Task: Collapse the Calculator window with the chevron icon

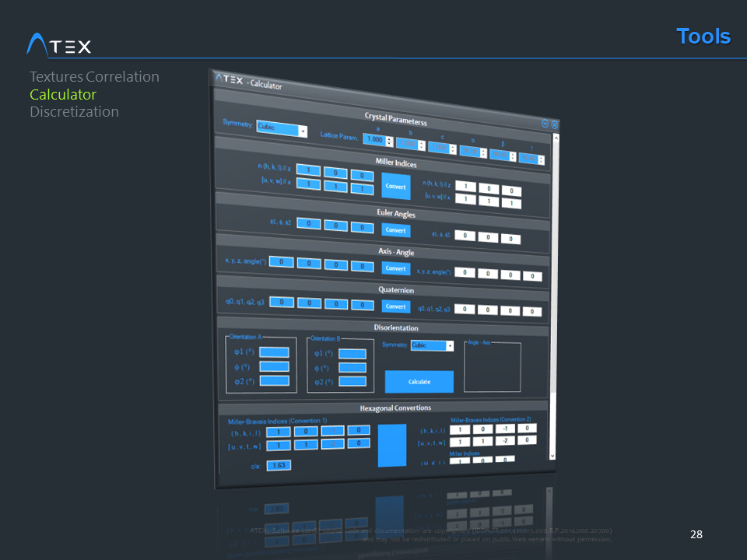Action: click(x=545, y=124)
